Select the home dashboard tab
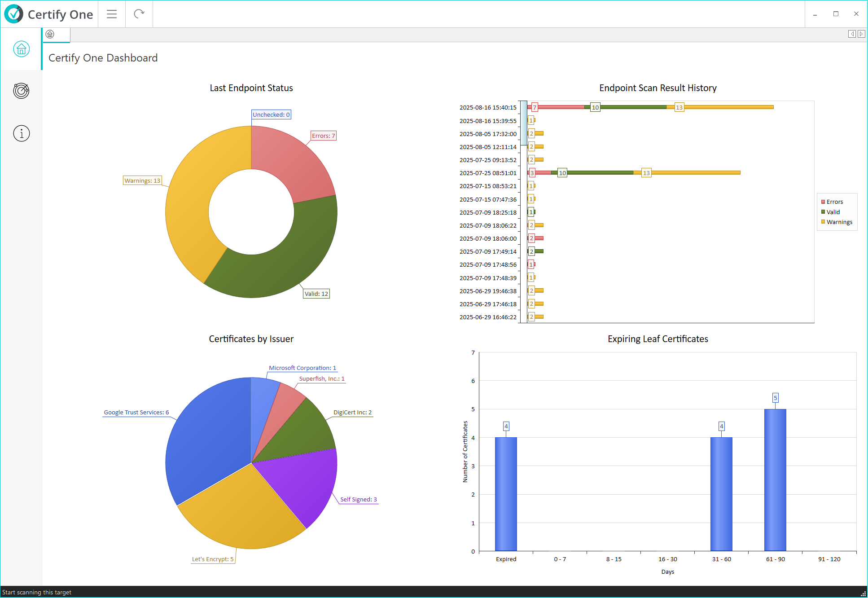The image size is (868, 598). pos(50,34)
